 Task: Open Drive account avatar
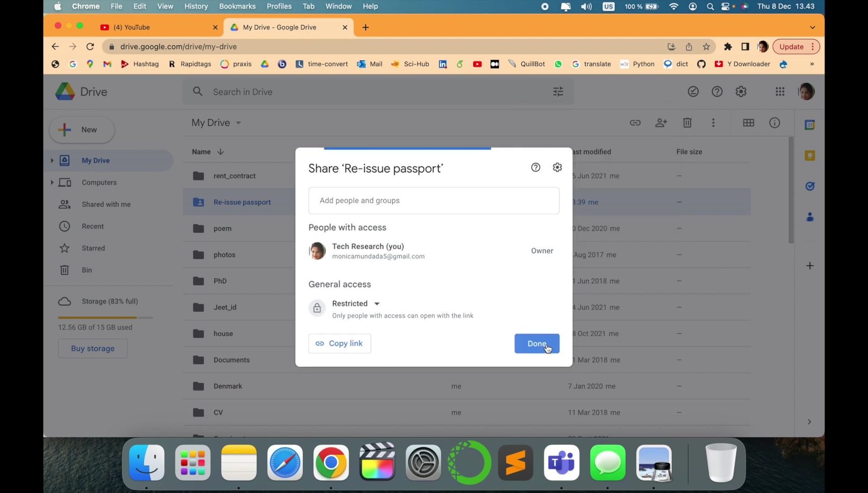pos(807,92)
